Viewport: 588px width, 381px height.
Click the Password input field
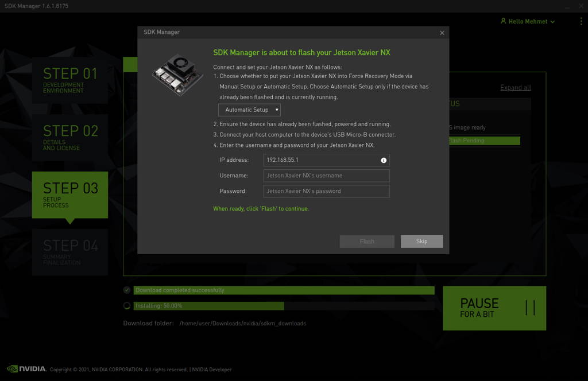click(x=326, y=191)
